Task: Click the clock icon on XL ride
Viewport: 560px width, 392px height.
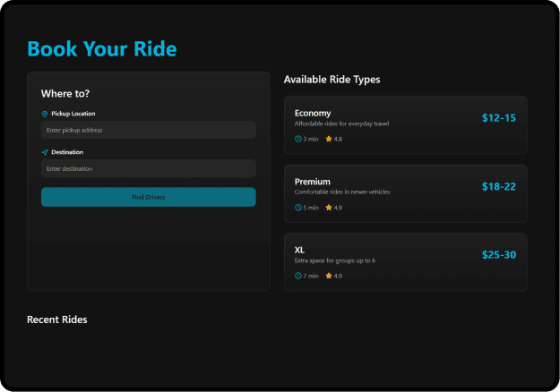Action: tap(298, 276)
